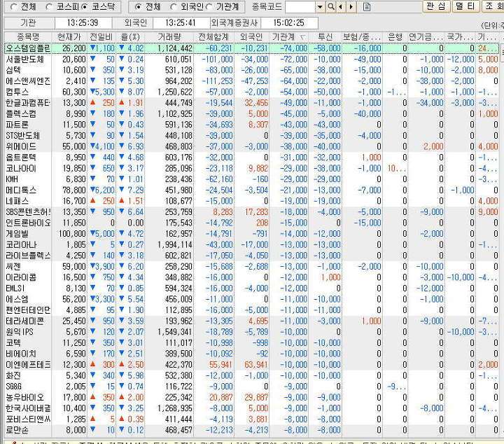The height and width of the screenshot is (444, 504).
Task: Select the 오스템임플란 stock row name
Action: [28, 48]
